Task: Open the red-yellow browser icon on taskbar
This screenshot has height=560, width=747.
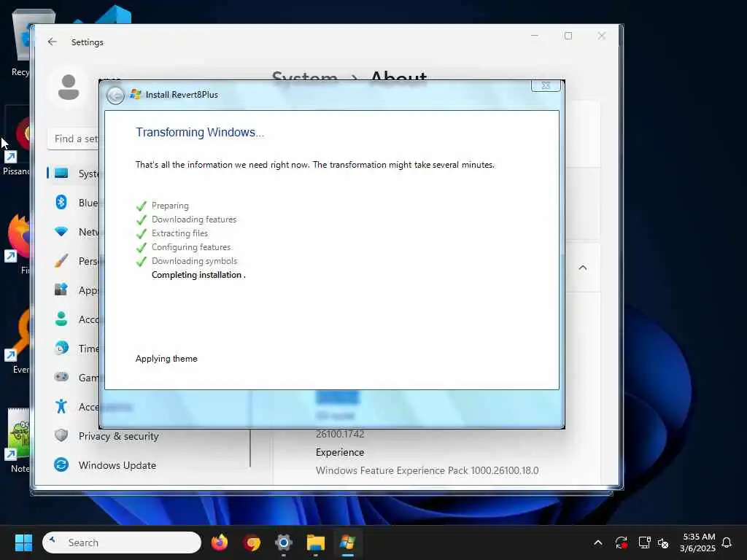Action: (x=252, y=542)
